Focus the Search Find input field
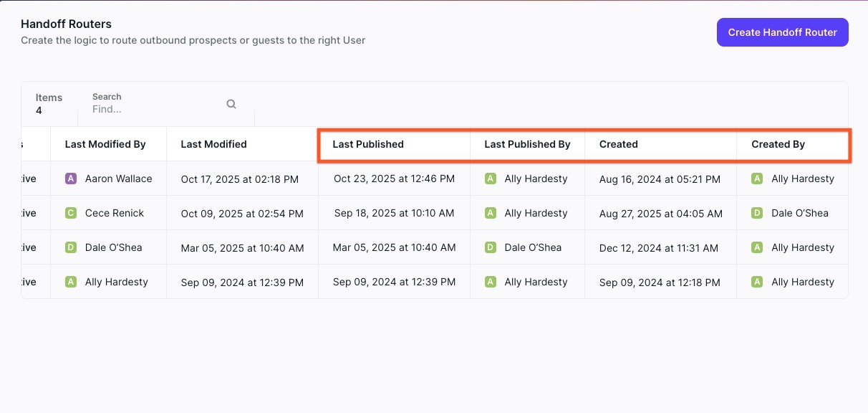The height and width of the screenshot is (413, 868). (154, 109)
